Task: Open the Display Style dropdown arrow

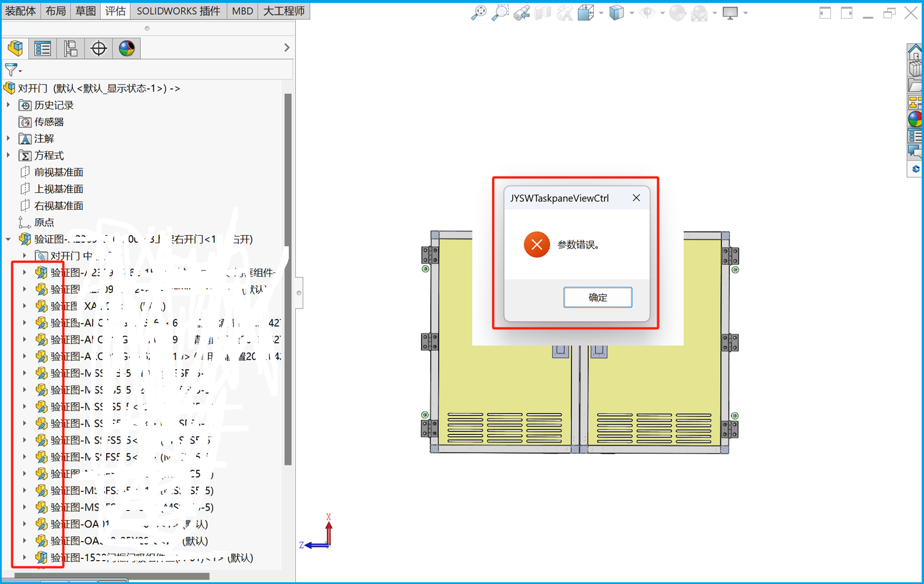Action: coord(632,13)
